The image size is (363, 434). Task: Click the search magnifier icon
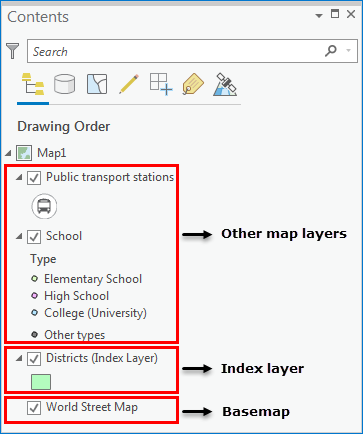pyautogui.click(x=331, y=51)
